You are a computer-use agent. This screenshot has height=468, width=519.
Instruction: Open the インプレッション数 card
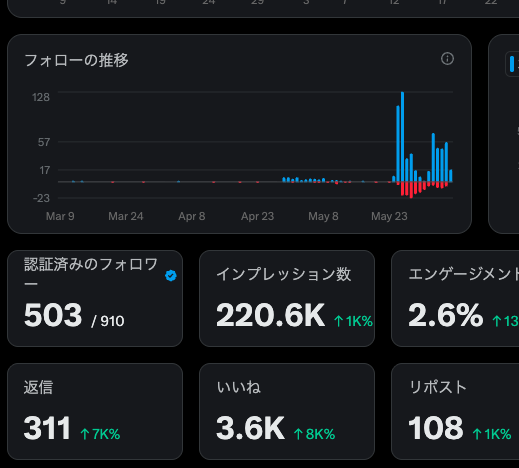coord(287,299)
